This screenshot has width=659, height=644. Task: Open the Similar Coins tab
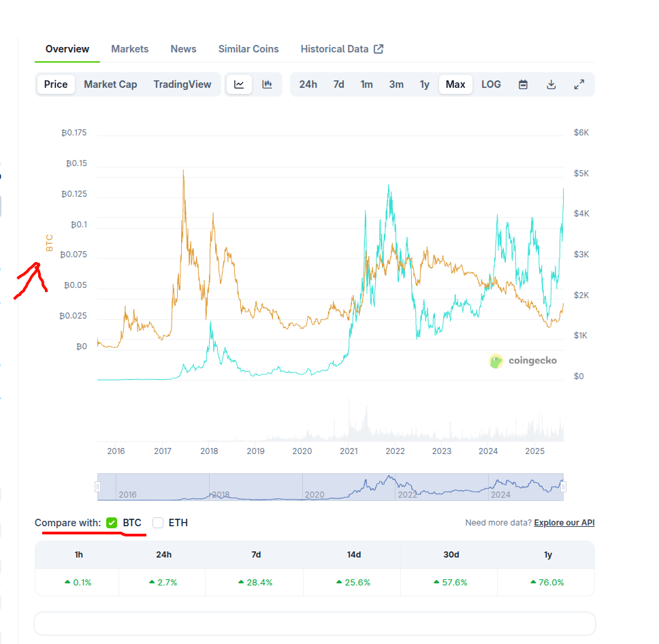pyautogui.click(x=248, y=49)
